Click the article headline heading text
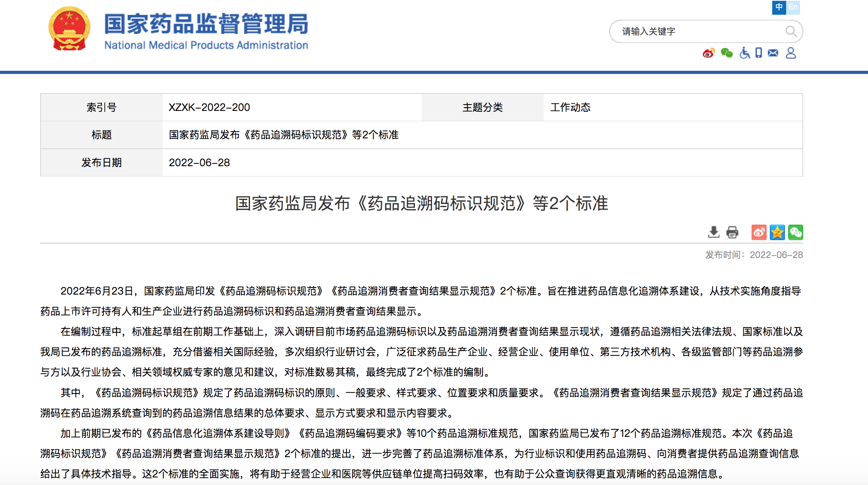 421,204
